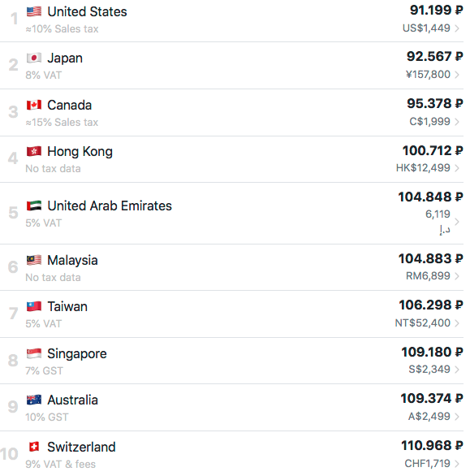This screenshot has width=470, height=476.
Task: Open the chevron beside NT$52,400
Action: [x=457, y=323]
